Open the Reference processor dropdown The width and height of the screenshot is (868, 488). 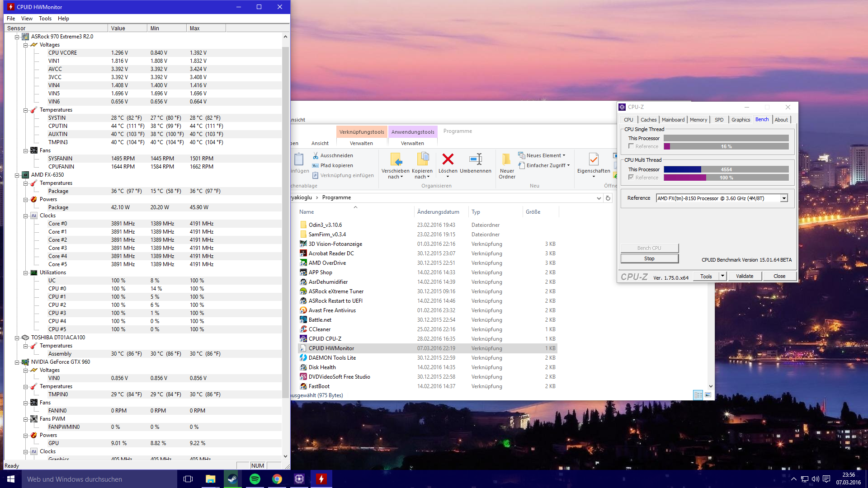784,198
